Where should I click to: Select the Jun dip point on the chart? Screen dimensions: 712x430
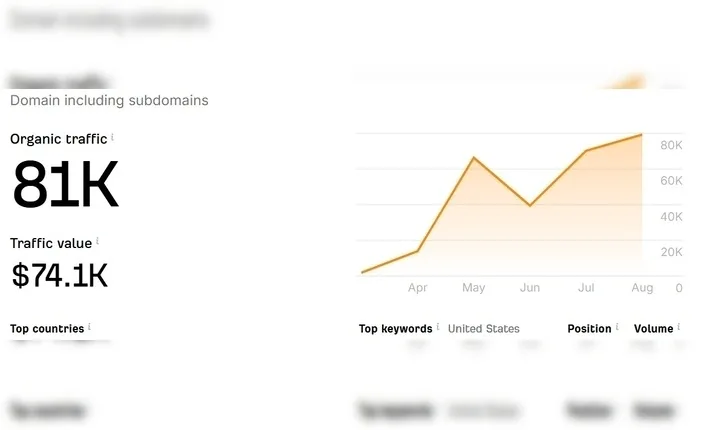coord(529,206)
